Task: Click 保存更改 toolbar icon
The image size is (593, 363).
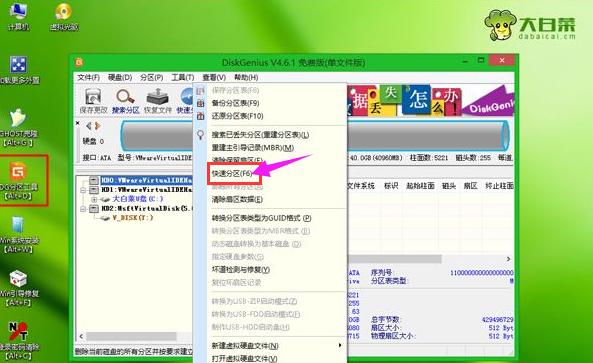Action: pos(93,101)
